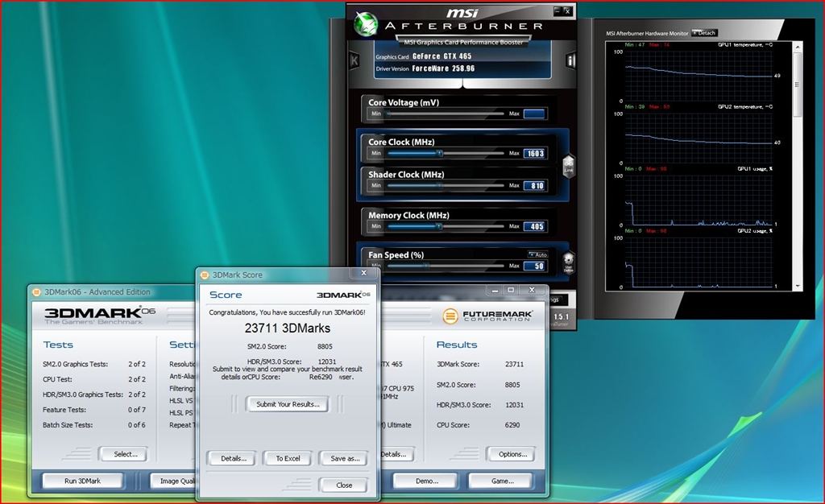Open the Afterburner information 'i' panel

(x=570, y=60)
